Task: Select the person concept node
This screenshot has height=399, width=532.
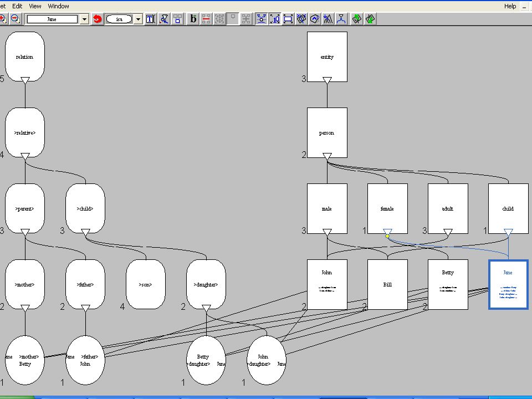Action: 327,132
